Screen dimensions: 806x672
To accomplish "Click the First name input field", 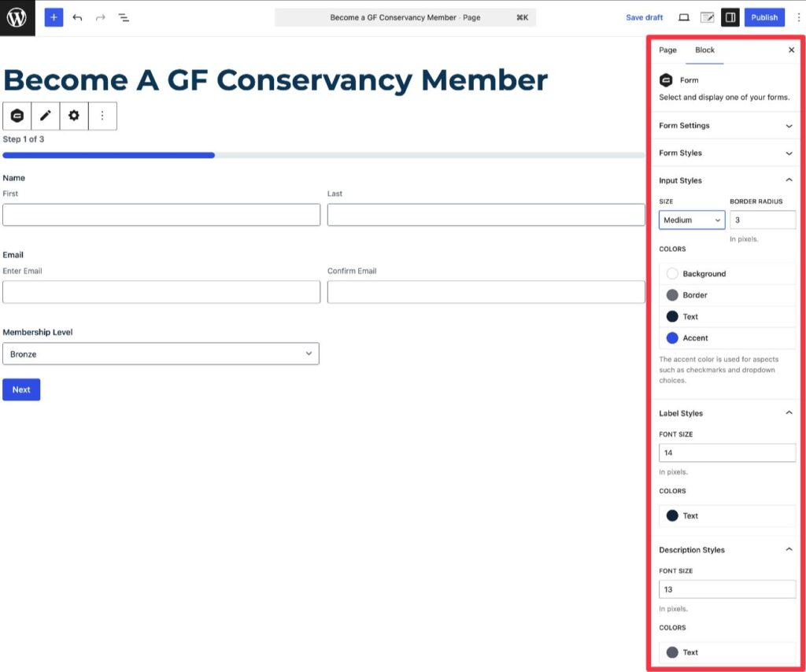I will 161,215.
